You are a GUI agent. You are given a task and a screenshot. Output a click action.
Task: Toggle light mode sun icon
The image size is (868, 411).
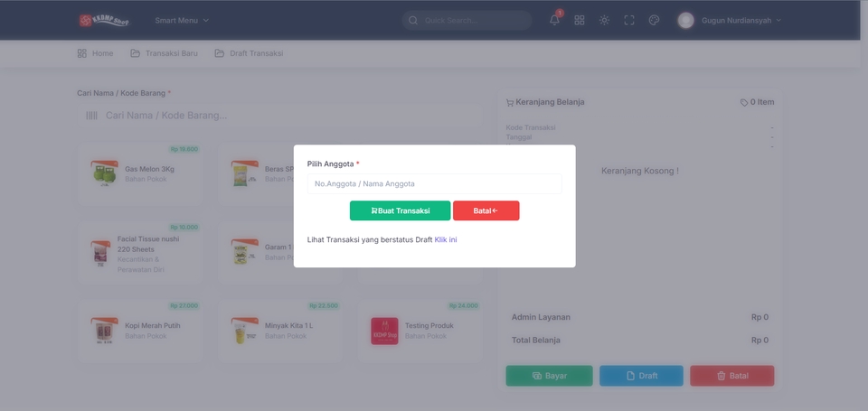[604, 21]
